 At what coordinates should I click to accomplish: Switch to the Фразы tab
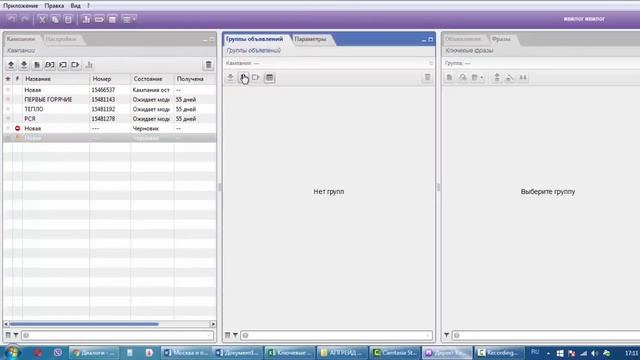(x=501, y=39)
